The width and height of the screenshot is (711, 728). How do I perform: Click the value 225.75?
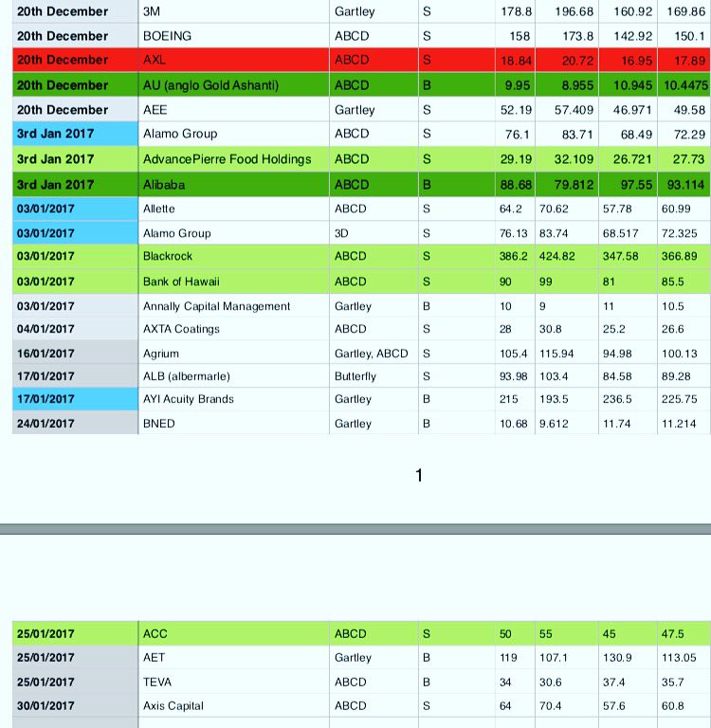tap(679, 399)
